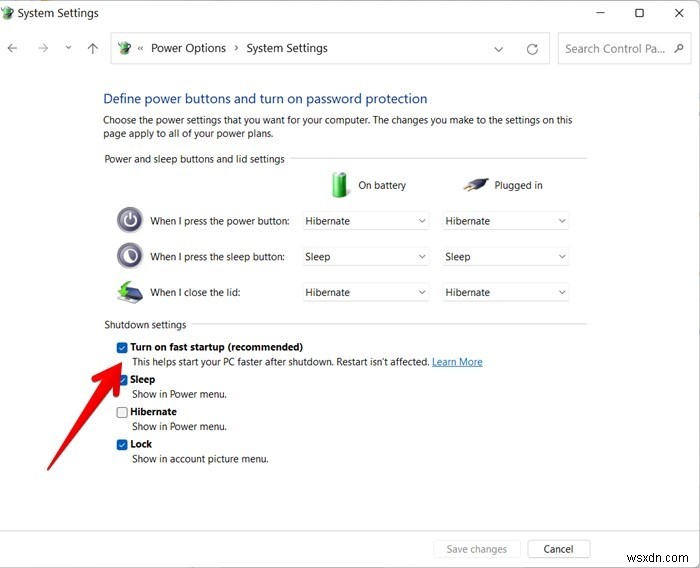This screenshot has height=568, width=700.
Task: Open the recent locations chevron
Action: pyautogui.click(x=68, y=47)
